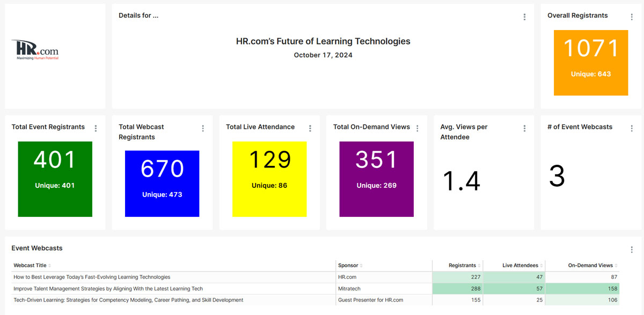Image resolution: width=644 pixels, height=315 pixels.
Task: Click the Unique: 269 label
Action: (377, 185)
